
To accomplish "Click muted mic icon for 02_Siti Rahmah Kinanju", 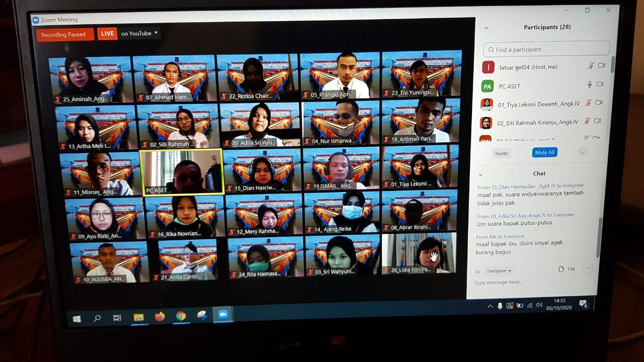I will pyautogui.click(x=587, y=121).
